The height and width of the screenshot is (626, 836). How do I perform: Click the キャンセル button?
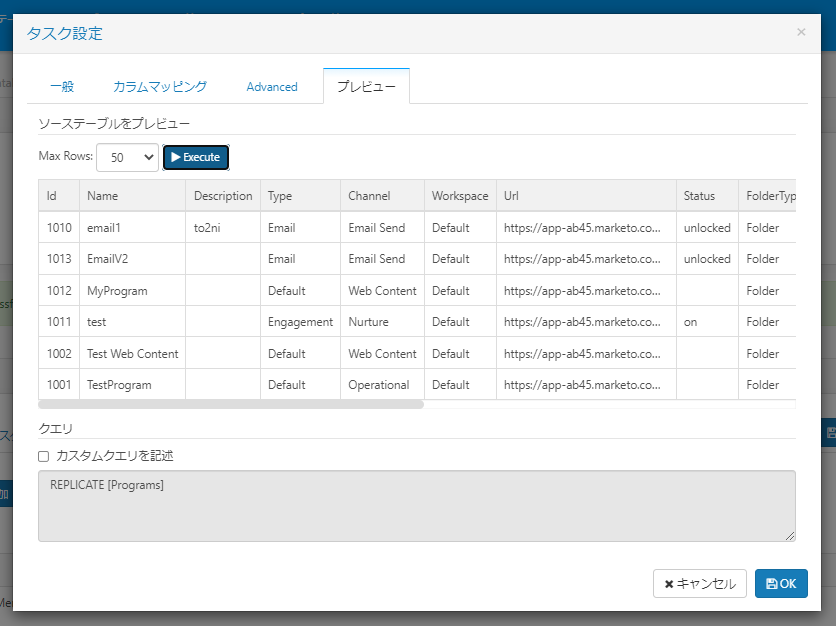pos(700,584)
